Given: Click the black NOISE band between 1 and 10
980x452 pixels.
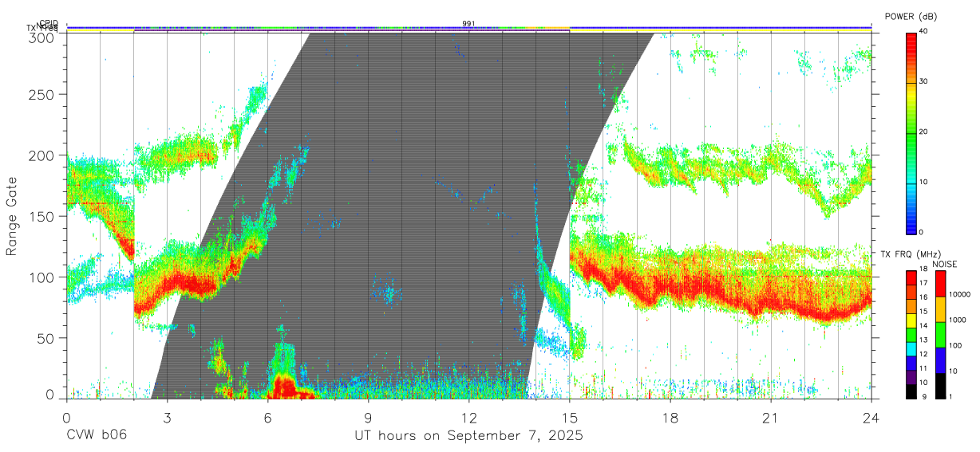Looking at the screenshot, I should [x=941, y=384].
